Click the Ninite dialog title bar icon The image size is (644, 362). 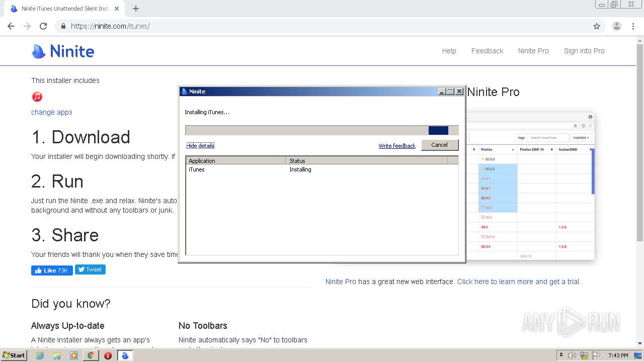(184, 92)
